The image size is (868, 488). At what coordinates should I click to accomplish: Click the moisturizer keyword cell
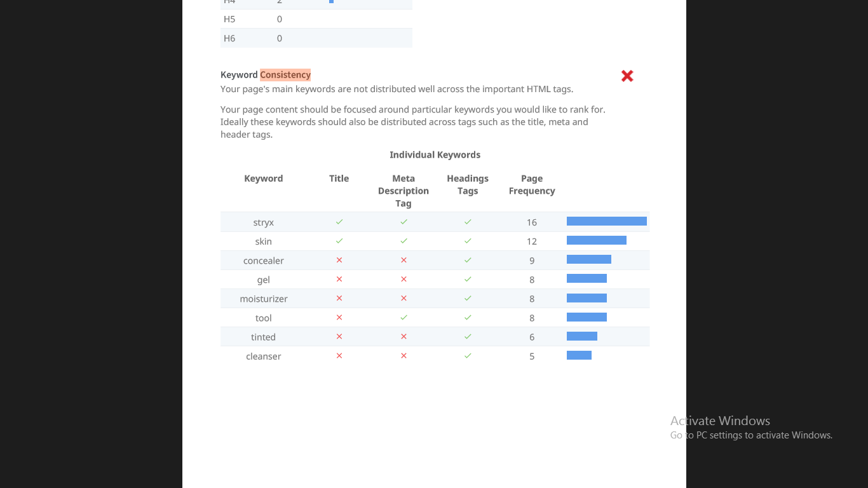pyautogui.click(x=264, y=299)
